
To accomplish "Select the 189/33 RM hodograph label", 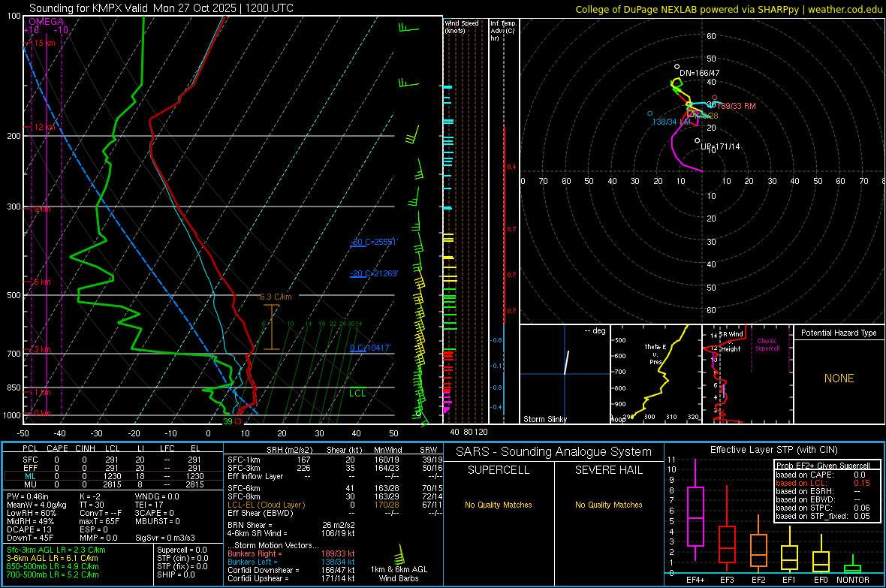I will point(737,106).
